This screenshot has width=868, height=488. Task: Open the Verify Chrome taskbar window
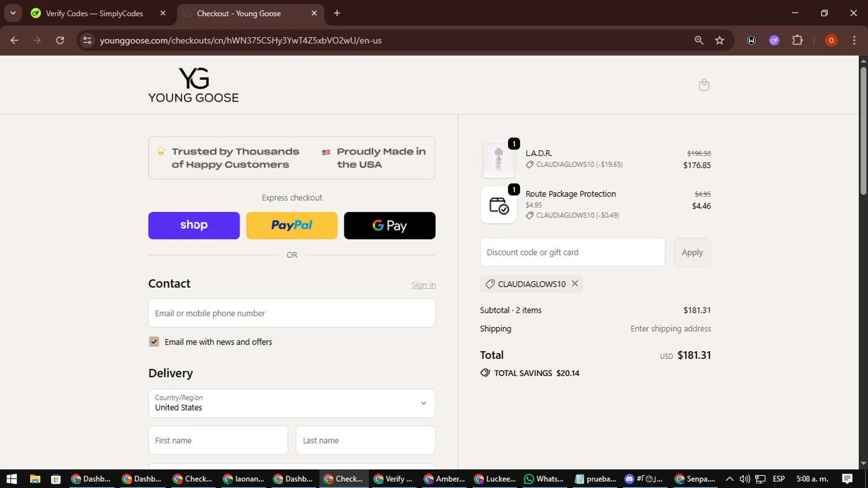393,479
